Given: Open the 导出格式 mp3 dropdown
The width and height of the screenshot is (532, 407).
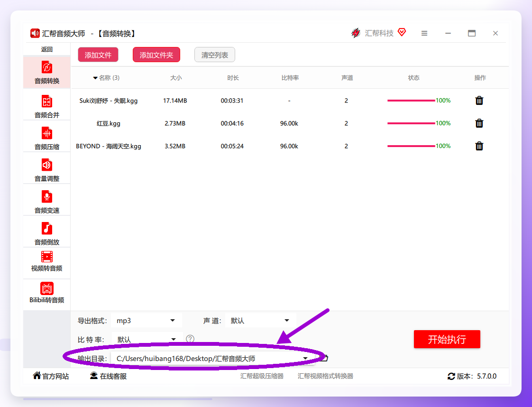Looking at the screenshot, I should [x=147, y=321].
